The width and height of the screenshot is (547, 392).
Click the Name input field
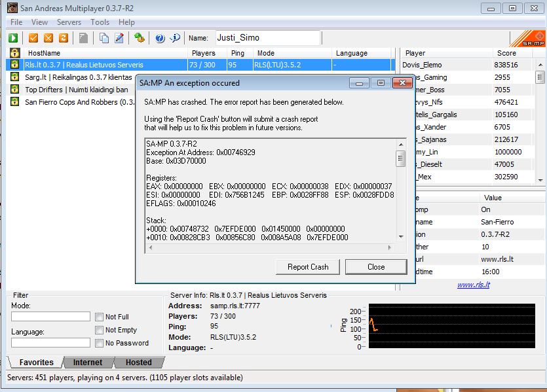tap(267, 38)
